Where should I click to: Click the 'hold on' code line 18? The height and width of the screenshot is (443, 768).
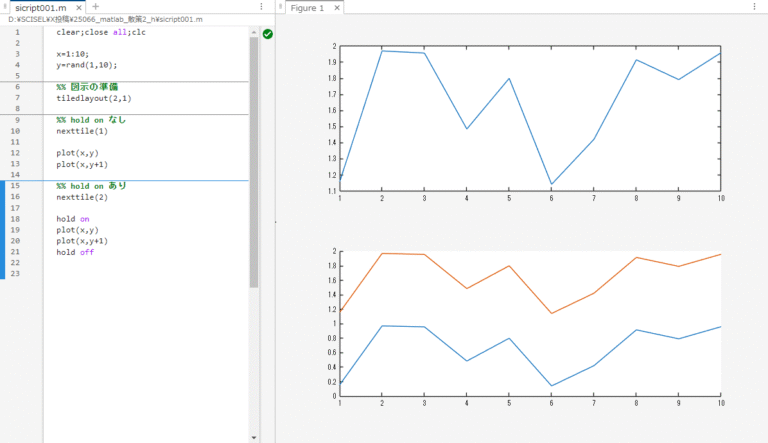pos(72,219)
